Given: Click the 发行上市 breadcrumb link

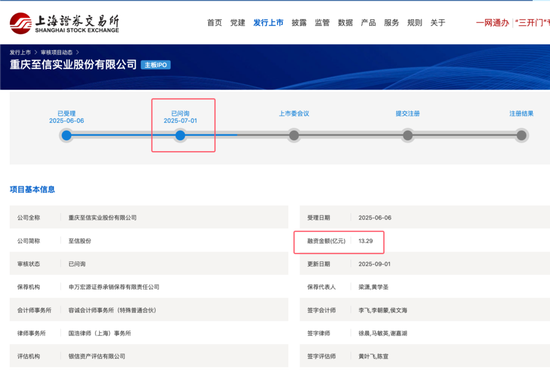Looking at the screenshot, I should [x=20, y=52].
